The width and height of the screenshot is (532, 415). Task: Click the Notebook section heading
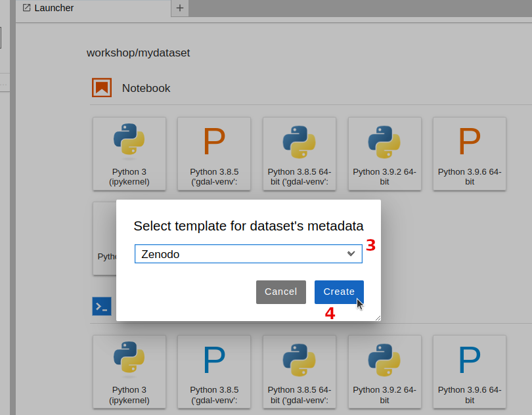146,88
